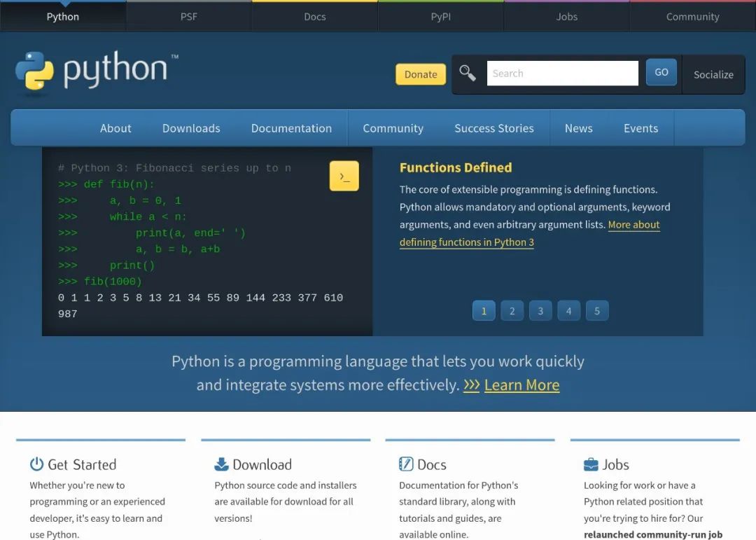Click the yellow Donate button
756x540 pixels.
coord(421,74)
